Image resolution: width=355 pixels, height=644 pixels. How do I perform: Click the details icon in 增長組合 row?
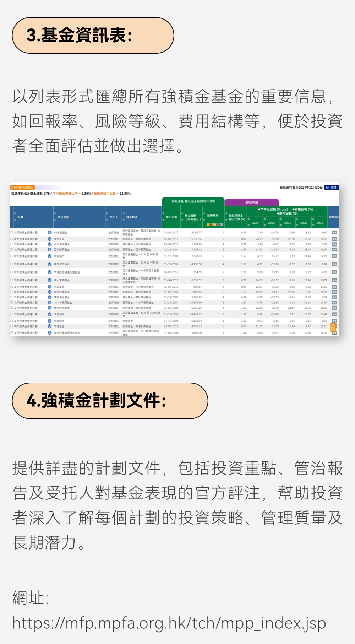(x=334, y=314)
